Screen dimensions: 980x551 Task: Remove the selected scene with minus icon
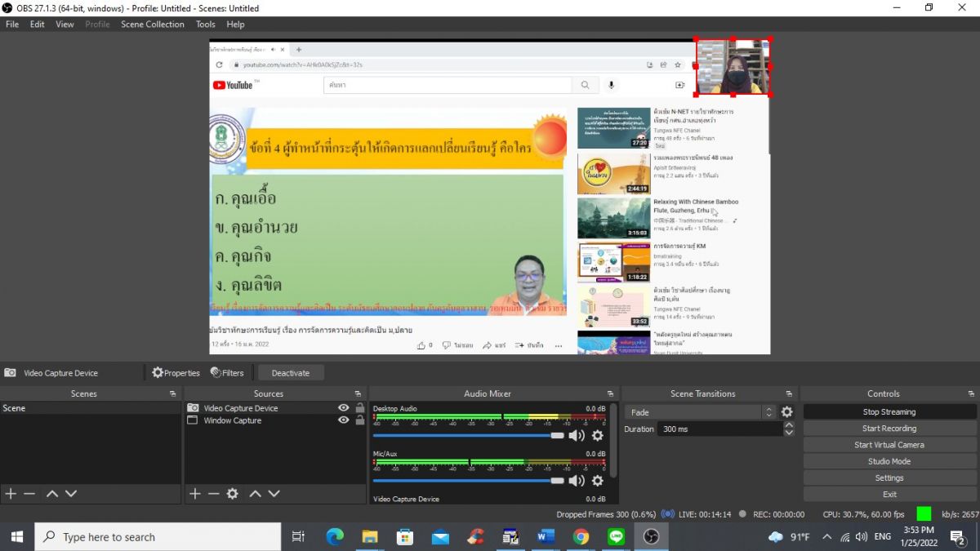tap(29, 494)
